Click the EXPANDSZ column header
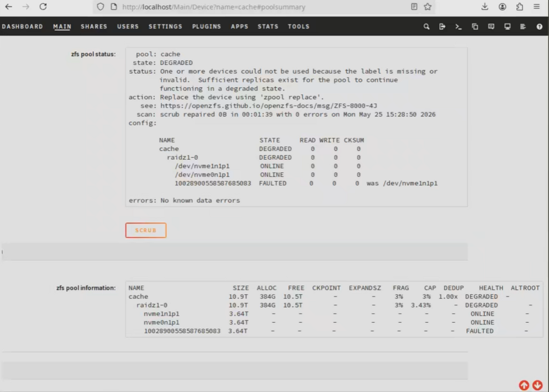 point(365,288)
